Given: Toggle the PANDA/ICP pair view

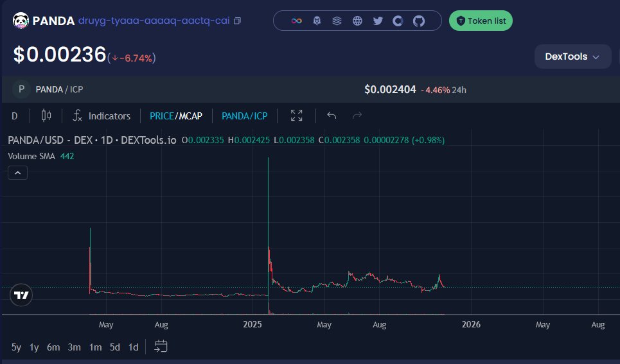Looking at the screenshot, I should (244, 116).
